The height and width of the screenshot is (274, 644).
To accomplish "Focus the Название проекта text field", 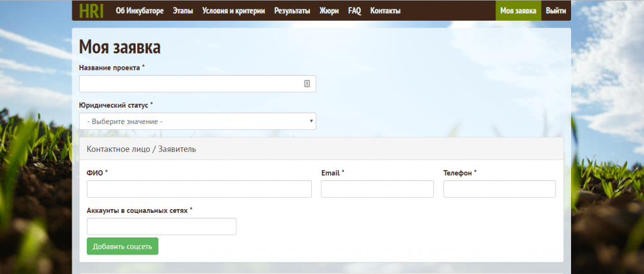I will tap(189, 84).
